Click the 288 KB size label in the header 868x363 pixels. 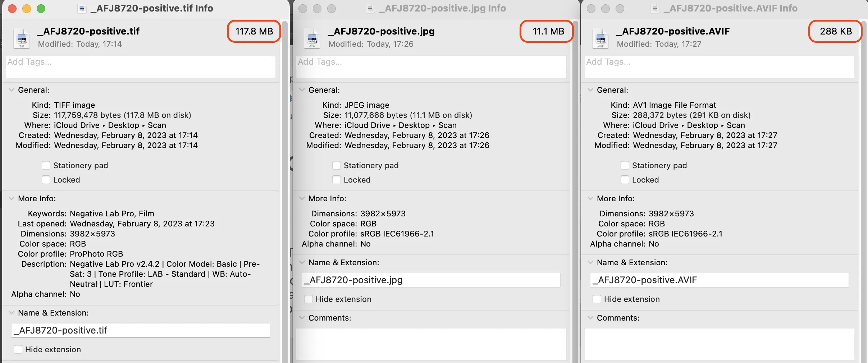tap(836, 31)
